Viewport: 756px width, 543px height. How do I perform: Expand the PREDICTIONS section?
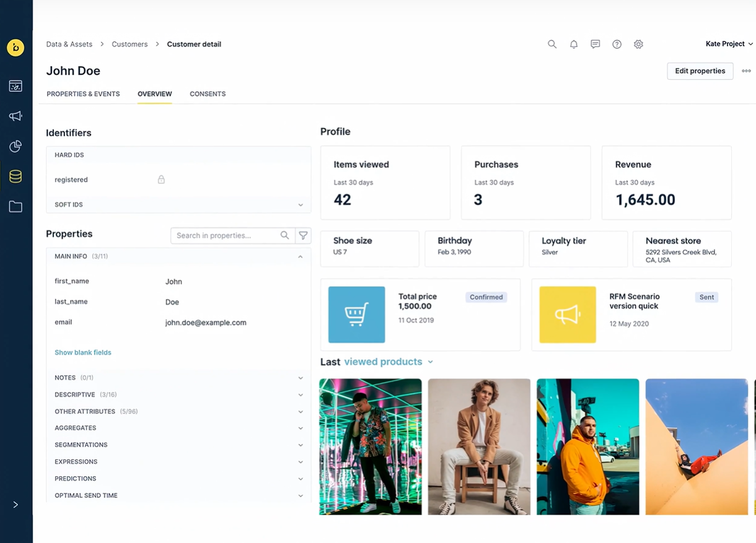(178, 479)
